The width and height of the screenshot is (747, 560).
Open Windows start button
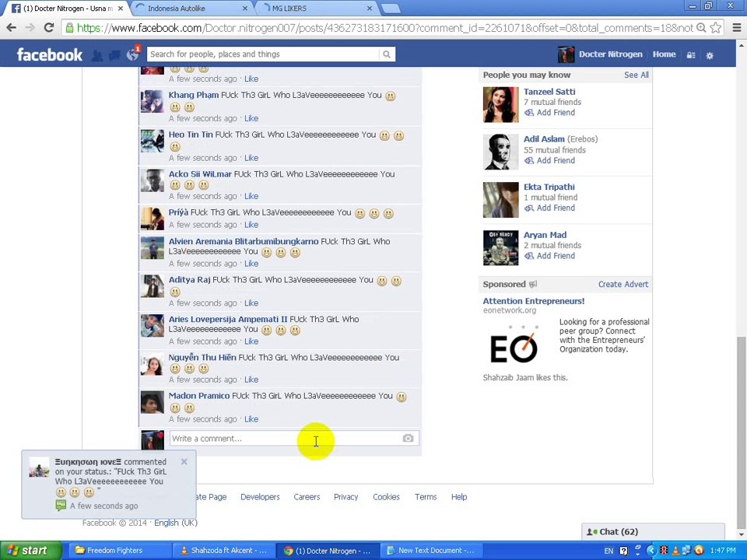tap(30, 551)
